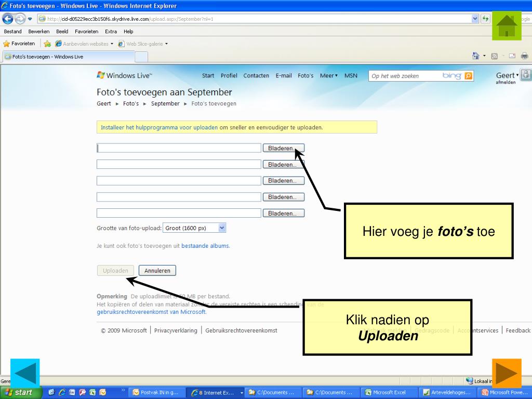
Task: Select the Foto's toevoegen browser tab
Action: point(69,57)
